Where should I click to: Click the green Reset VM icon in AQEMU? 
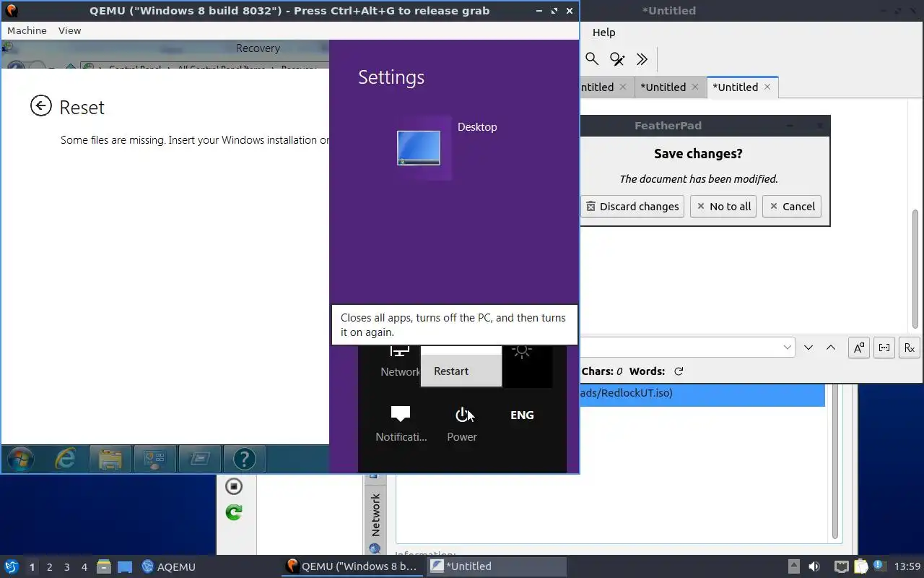click(234, 512)
